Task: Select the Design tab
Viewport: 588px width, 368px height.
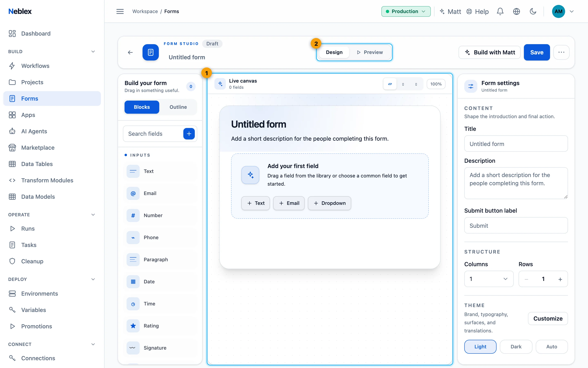Action: [x=334, y=52]
